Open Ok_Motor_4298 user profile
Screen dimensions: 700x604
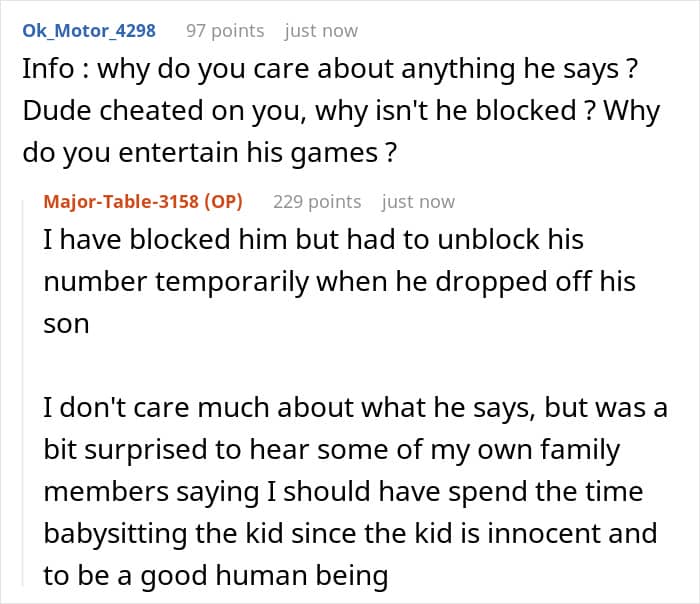89,30
